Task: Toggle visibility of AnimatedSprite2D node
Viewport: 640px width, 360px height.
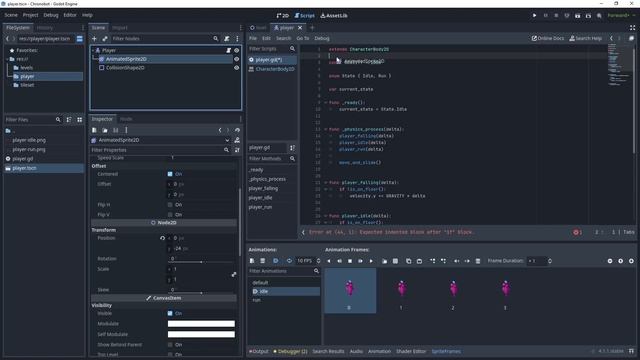Action: pyautogui.click(x=236, y=59)
